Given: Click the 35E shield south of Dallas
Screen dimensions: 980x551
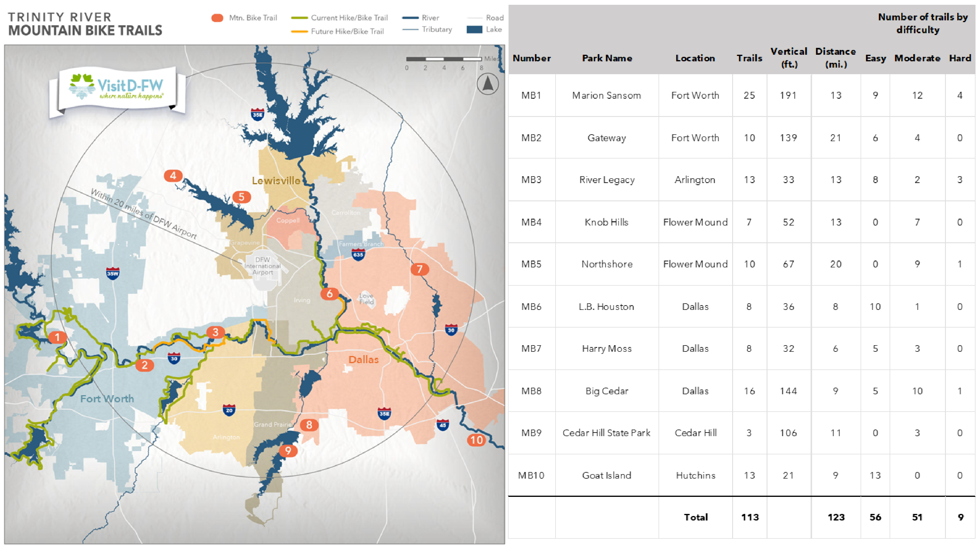Looking at the screenshot, I should point(384,413).
